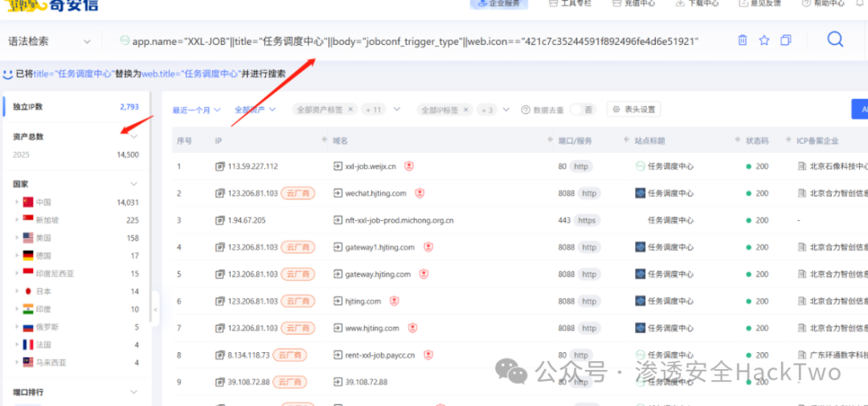
Task: Click the open-link icon for xxl-job.weijx.cn
Action: (x=338, y=166)
